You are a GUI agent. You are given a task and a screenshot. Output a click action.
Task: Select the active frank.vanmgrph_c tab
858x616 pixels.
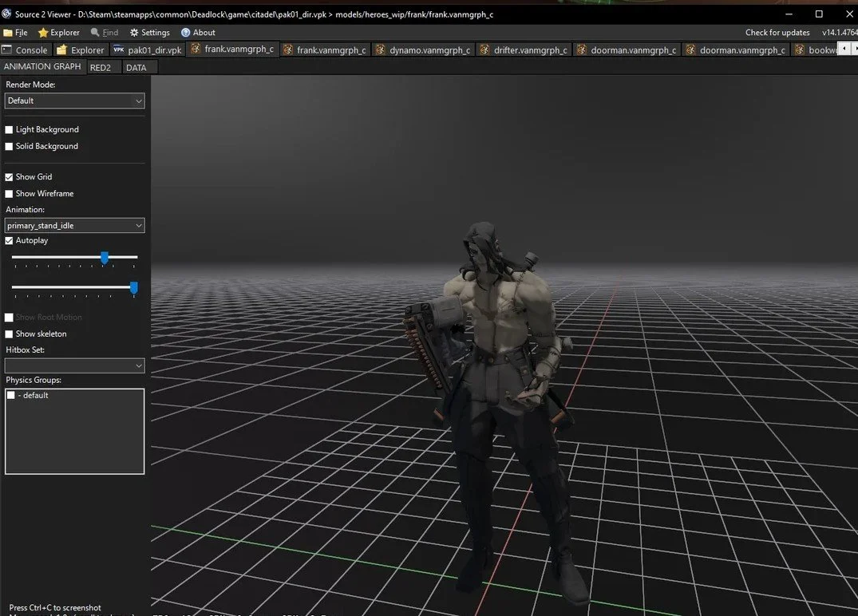pos(232,49)
